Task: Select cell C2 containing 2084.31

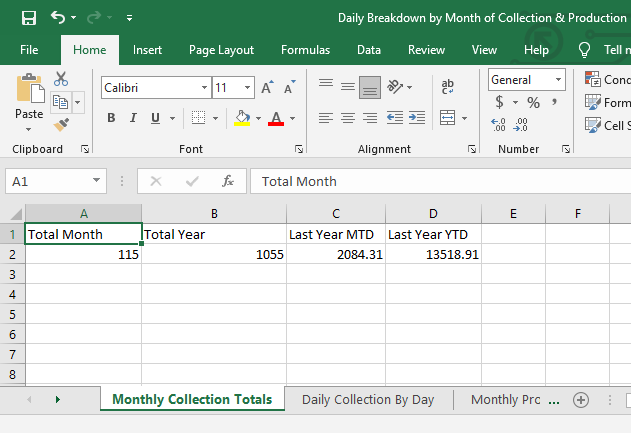Action: pos(335,254)
